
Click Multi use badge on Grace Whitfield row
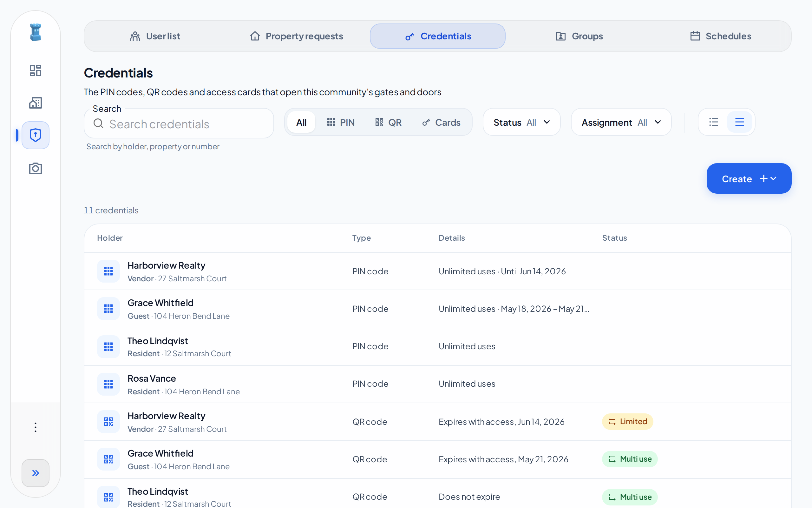(x=630, y=459)
